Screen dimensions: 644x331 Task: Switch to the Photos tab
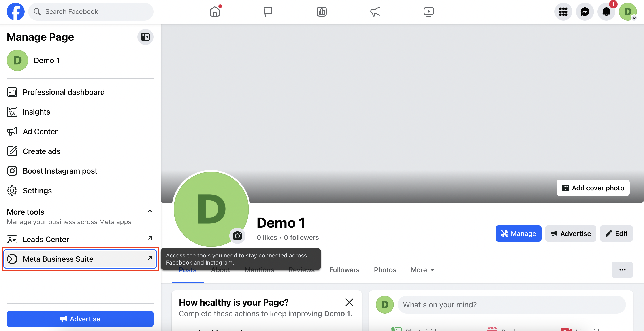click(x=385, y=270)
